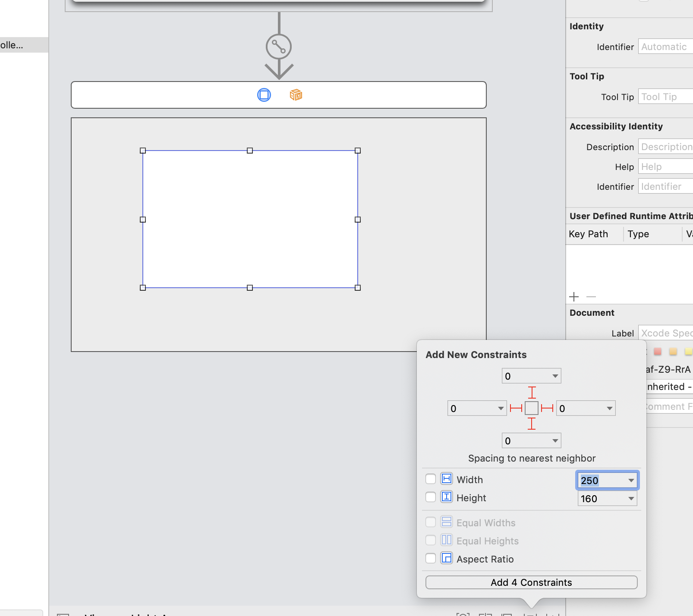Check the Height constraint checkbox
This screenshot has width=693, height=616.
point(431,497)
